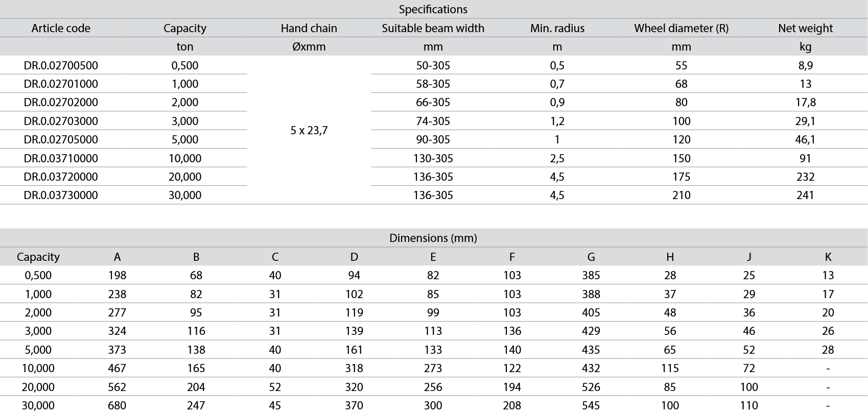This screenshot has width=868, height=414.
Task: Select the Suitable beam width header
Action: coord(433,28)
